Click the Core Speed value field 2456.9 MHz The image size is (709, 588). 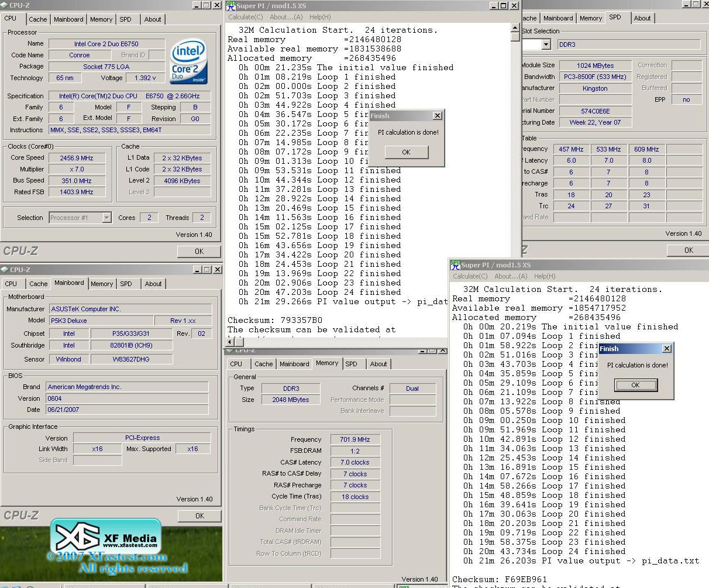point(77,158)
